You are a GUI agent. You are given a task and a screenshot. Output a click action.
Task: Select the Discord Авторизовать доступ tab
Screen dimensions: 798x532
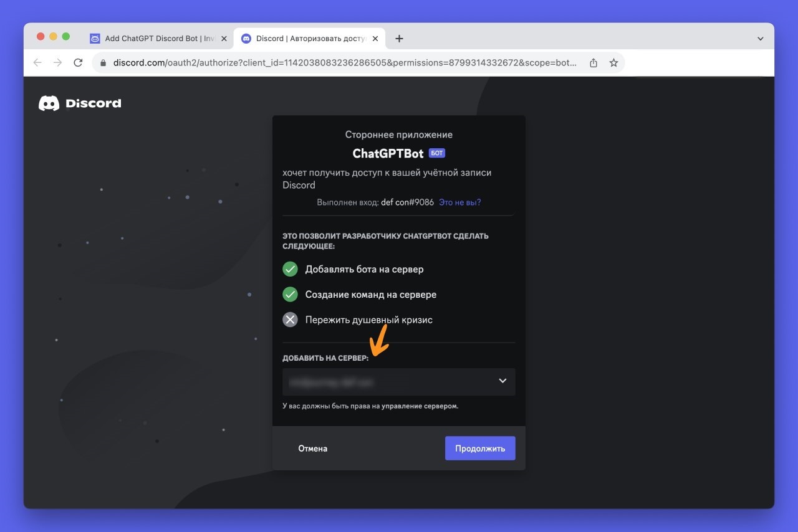(x=310, y=39)
